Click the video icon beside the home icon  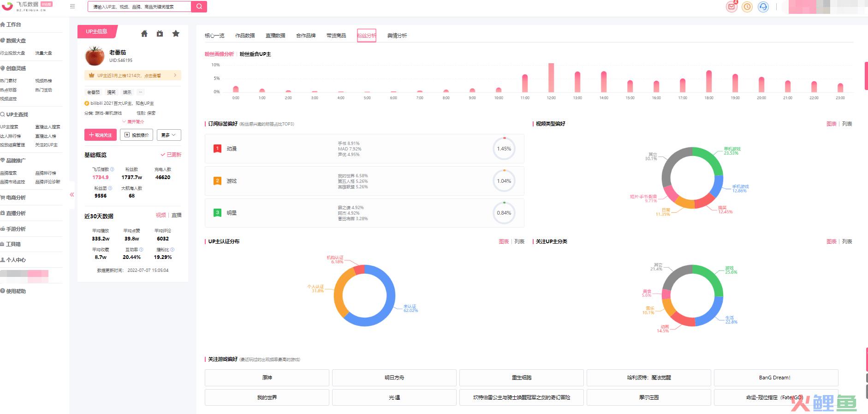[160, 34]
